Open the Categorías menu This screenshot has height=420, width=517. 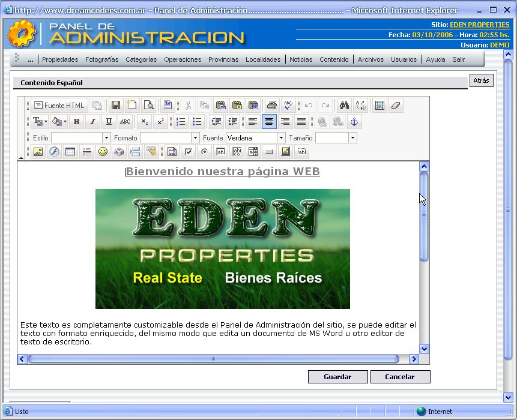click(141, 59)
